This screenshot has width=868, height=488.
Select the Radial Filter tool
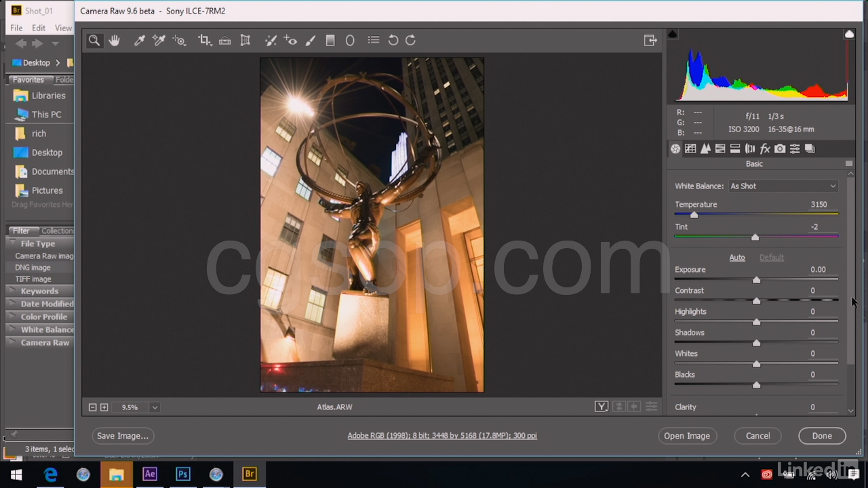pyautogui.click(x=350, y=41)
